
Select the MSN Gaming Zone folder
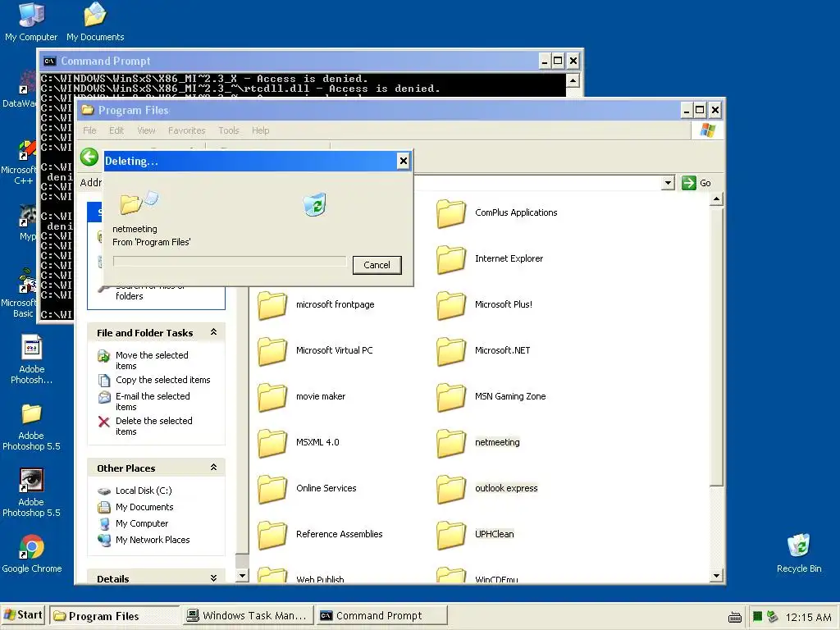491,397
